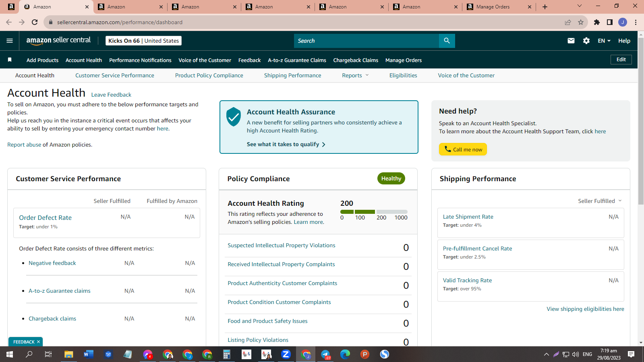
Task: Open Microsoft Word from the taskbar
Action: pos(88,354)
